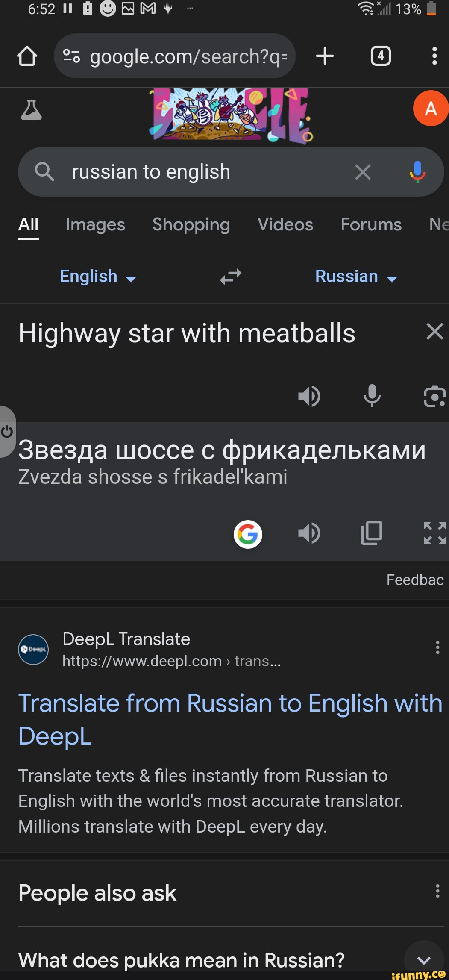The width and height of the screenshot is (449, 980).
Task: Open the Russian target language dropdown
Action: click(356, 277)
